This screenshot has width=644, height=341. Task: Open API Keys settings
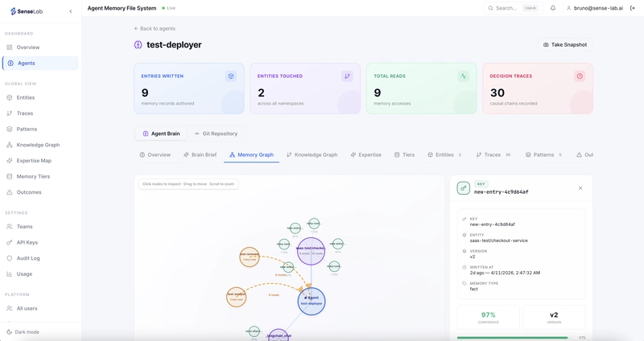pos(27,242)
